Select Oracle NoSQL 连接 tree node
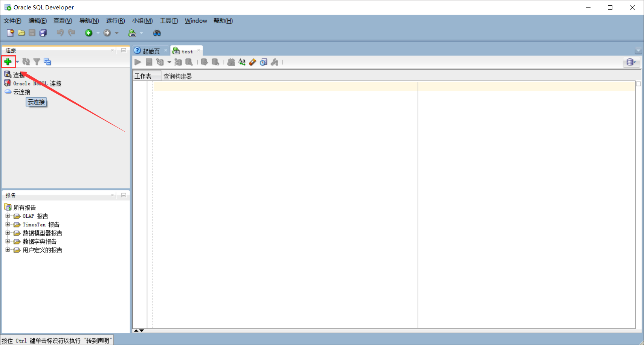 [37, 84]
